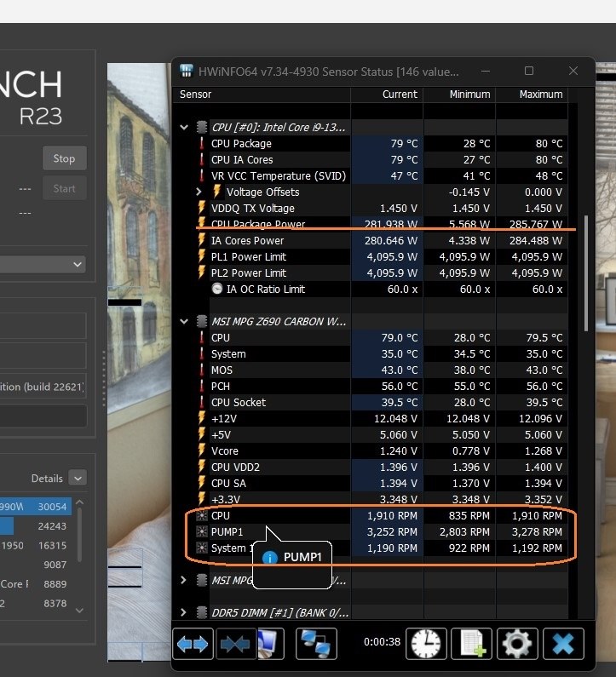Open remote monitoring network computers icon
Viewport: 616px width, 677px height.
tap(316, 644)
